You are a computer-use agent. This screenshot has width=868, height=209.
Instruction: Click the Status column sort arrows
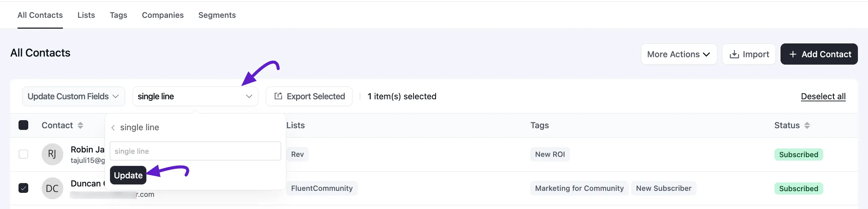807,126
